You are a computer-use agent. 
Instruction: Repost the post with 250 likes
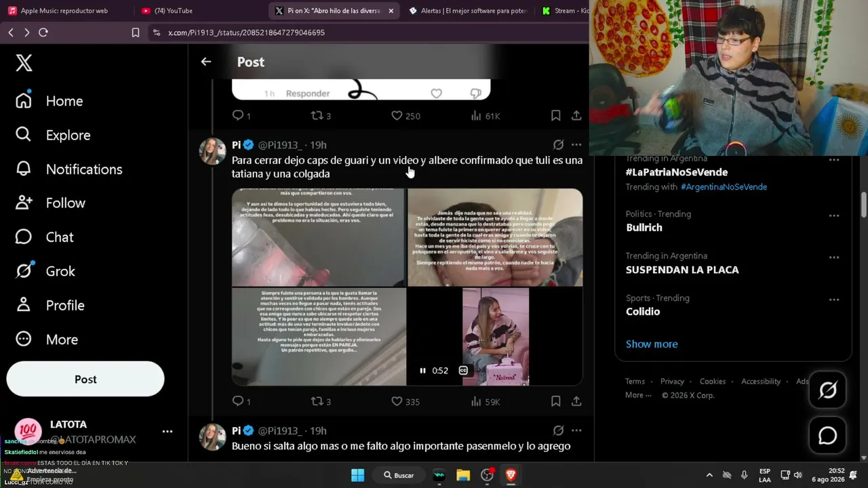pyautogui.click(x=321, y=116)
